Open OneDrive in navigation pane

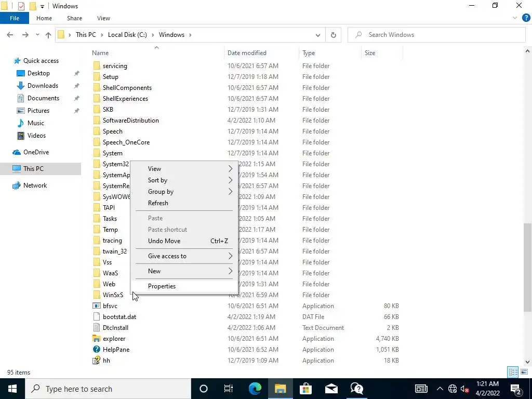point(36,152)
